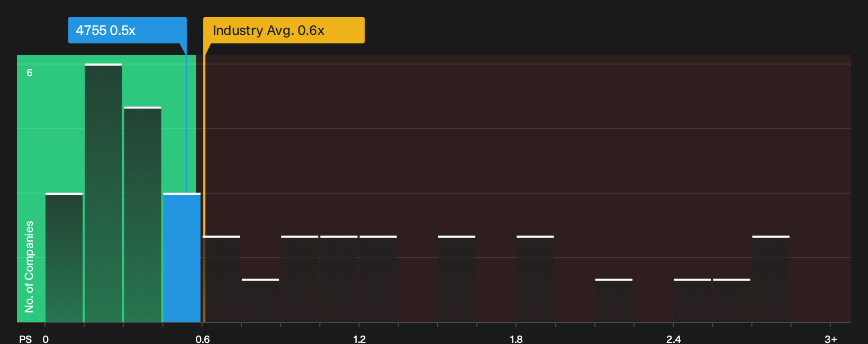Click the yellow "Industry Avg. 0.6x" label
Screen dimensions: 868x344
tap(284, 30)
